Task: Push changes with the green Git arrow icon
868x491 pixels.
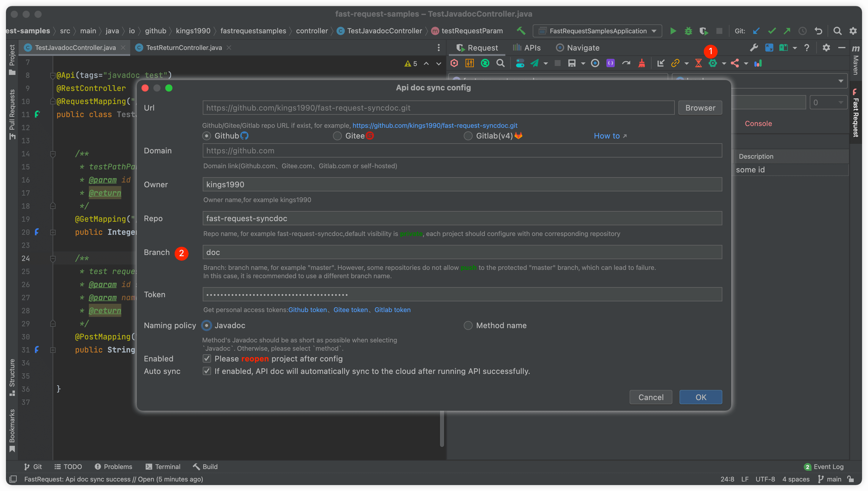Action: (x=787, y=31)
